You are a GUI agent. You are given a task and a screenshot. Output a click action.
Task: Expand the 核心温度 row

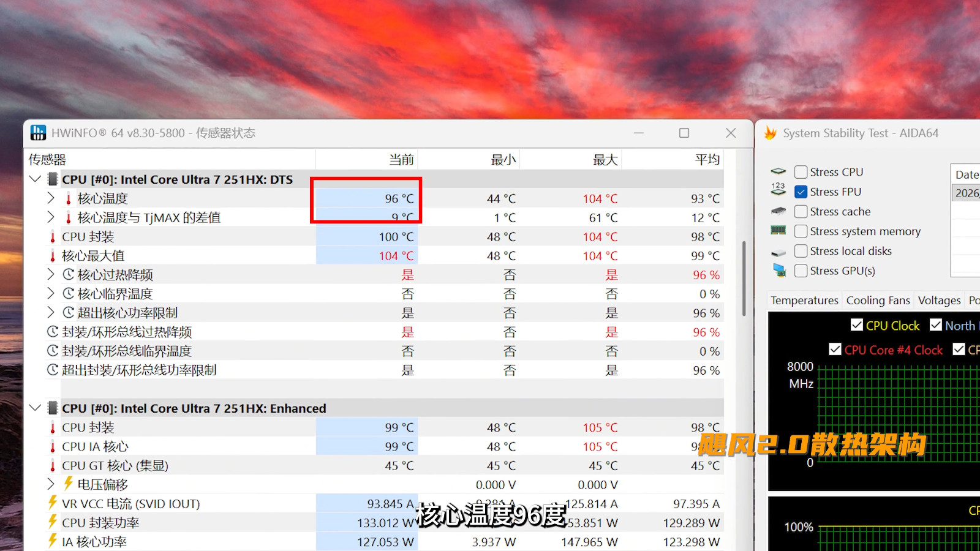[51, 198]
